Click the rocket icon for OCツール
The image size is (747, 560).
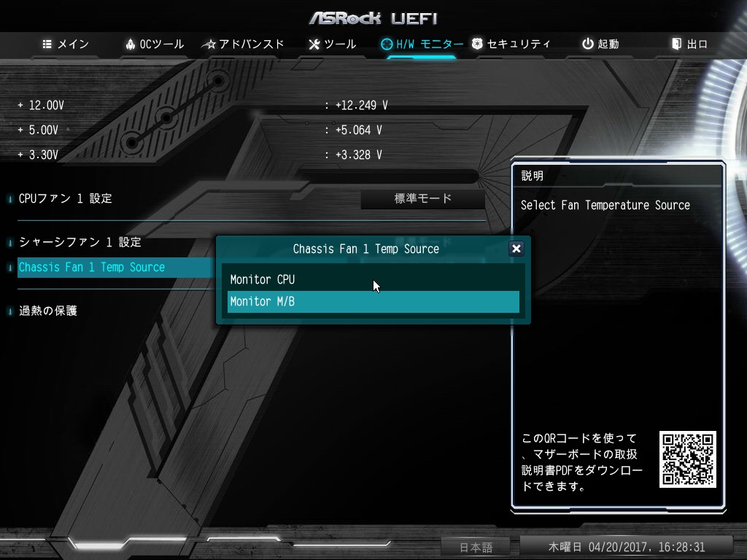pyautogui.click(x=130, y=44)
